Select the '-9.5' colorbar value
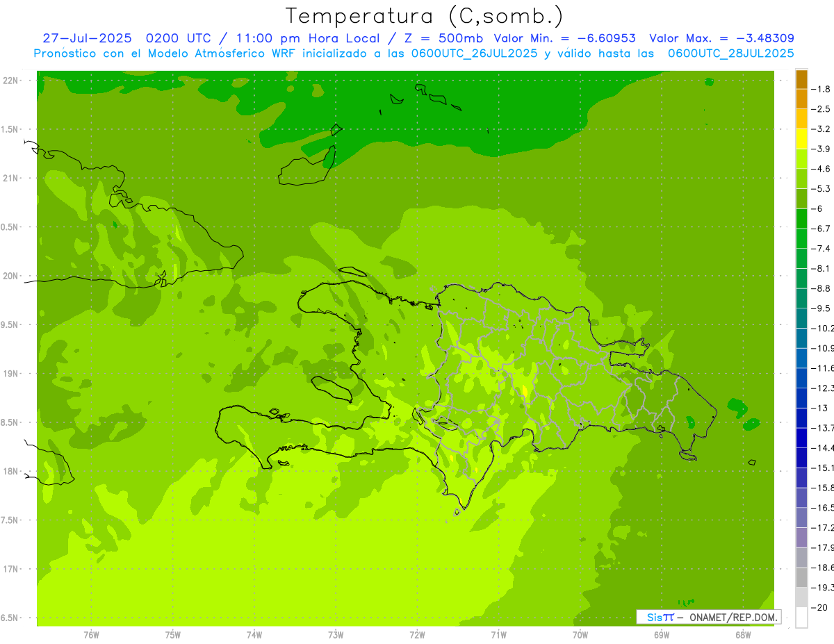Image resolution: width=834 pixels, height=644 pixels. pyautogui.click(x=821, y=308)
